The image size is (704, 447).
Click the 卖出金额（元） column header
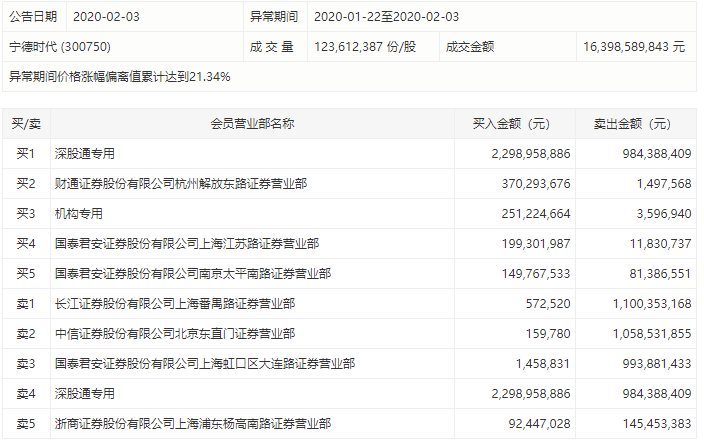pos(633,124)
